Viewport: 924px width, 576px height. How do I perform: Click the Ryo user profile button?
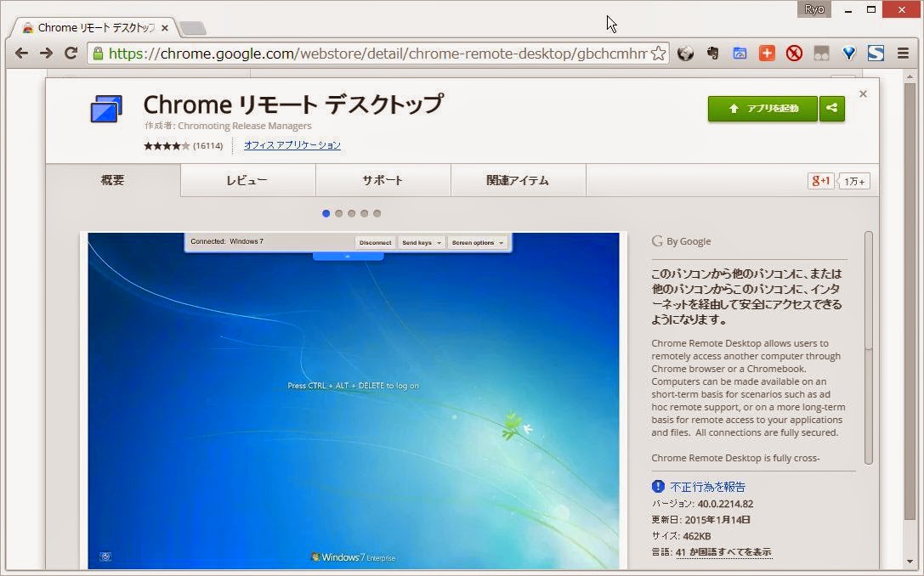tap(814, 9)
